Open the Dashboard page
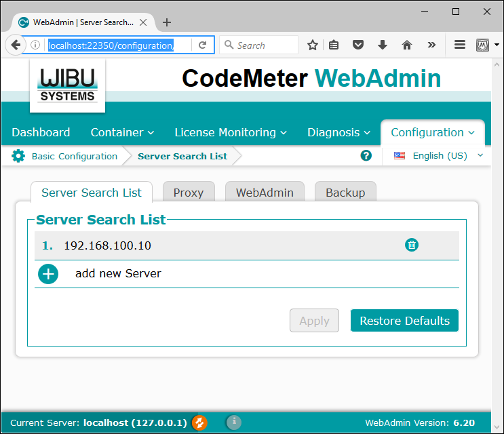This screenshot has height=434, width=504. [x=41, y=132]
